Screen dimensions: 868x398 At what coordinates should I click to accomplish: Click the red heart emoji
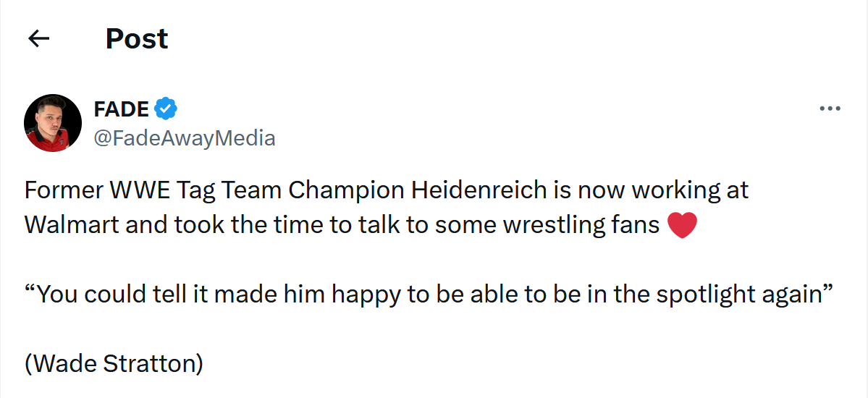point(681,225)
